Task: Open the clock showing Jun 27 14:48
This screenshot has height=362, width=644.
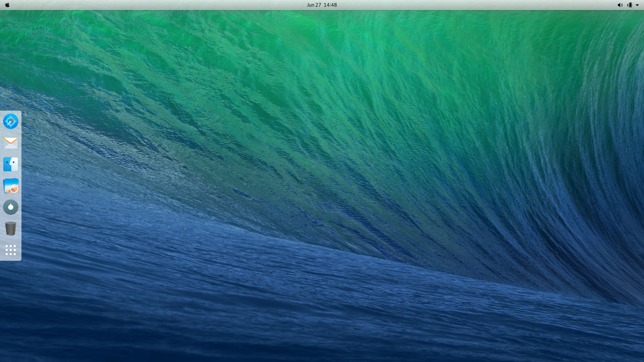Action: click(322, 5)
